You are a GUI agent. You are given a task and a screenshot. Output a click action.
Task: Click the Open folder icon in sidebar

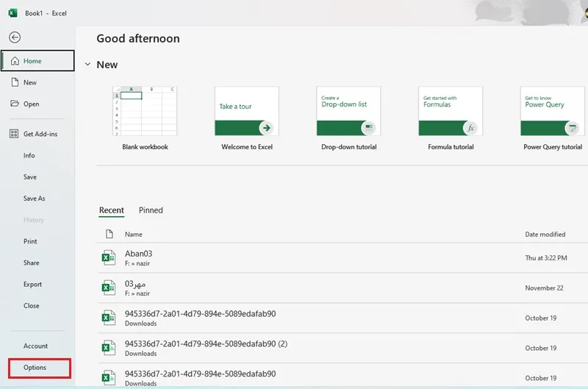coord(15,104)
